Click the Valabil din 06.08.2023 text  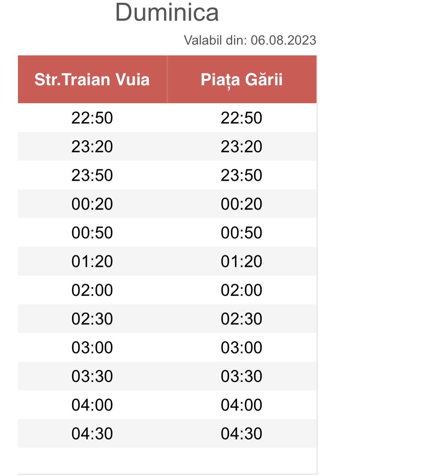[250, 40]
